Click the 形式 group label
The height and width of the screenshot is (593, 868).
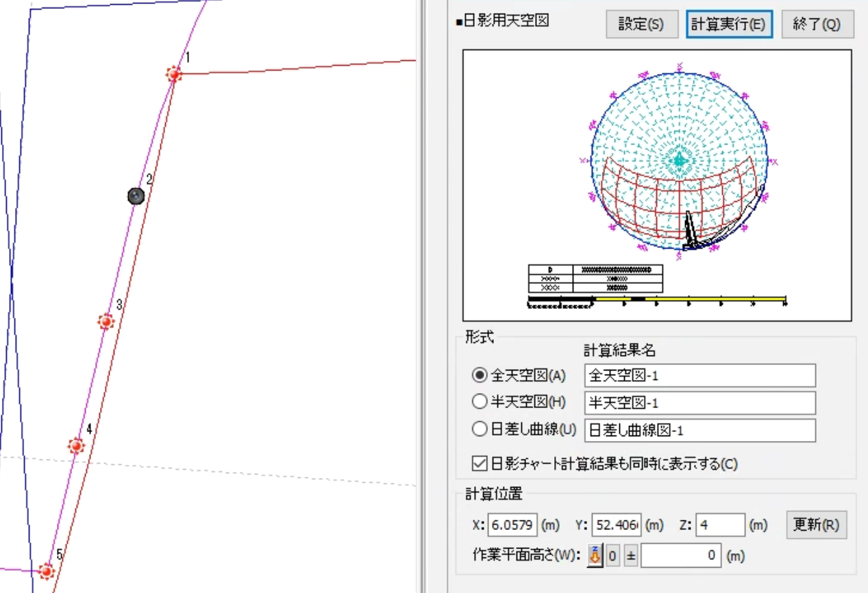479,337
